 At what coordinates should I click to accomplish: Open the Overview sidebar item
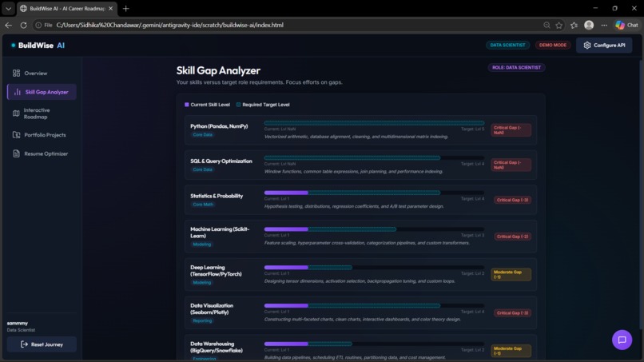(42, 74)
